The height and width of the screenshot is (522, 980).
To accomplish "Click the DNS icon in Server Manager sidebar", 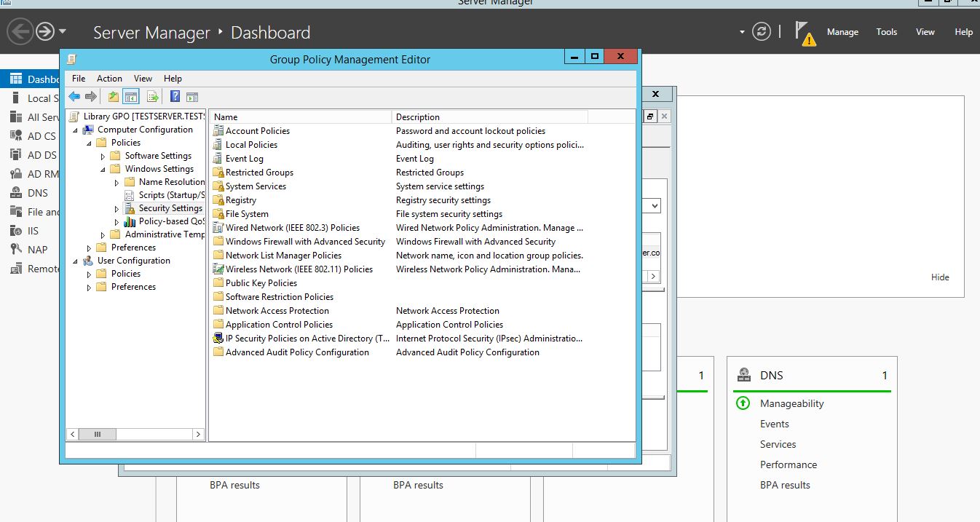I will [x=16, y=193].
